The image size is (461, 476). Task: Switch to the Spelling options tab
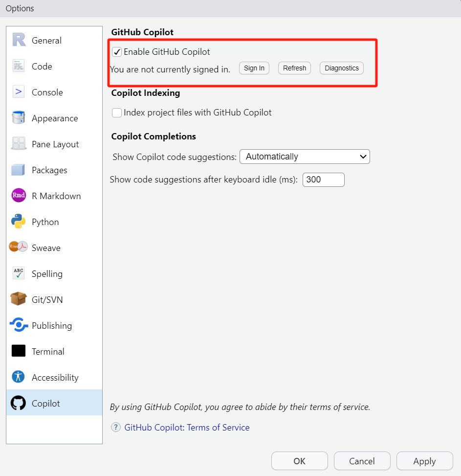[x=47, y=274]
